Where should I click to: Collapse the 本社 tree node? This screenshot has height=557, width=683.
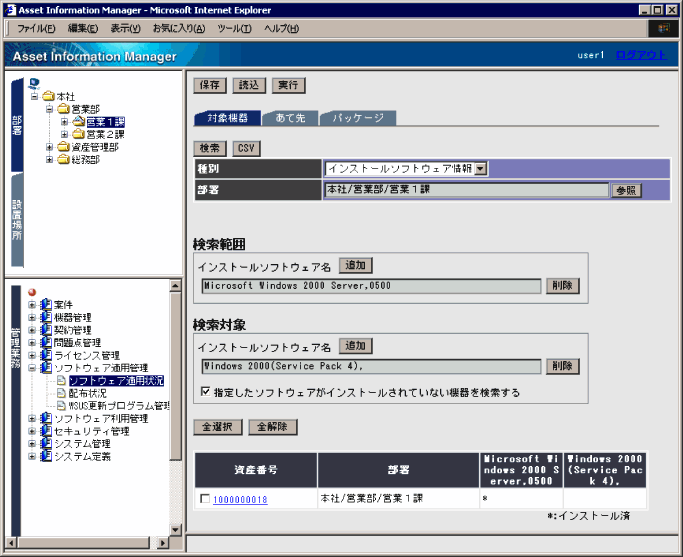[34, 96]
